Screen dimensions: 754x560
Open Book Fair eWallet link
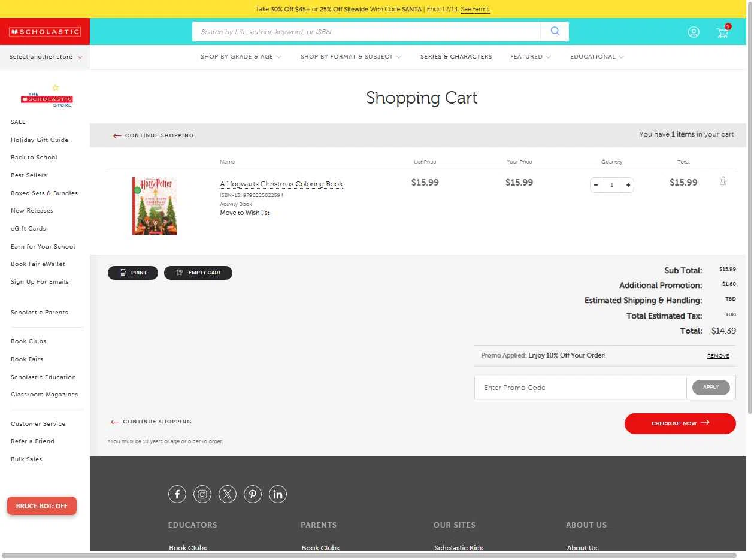(38, 264)
